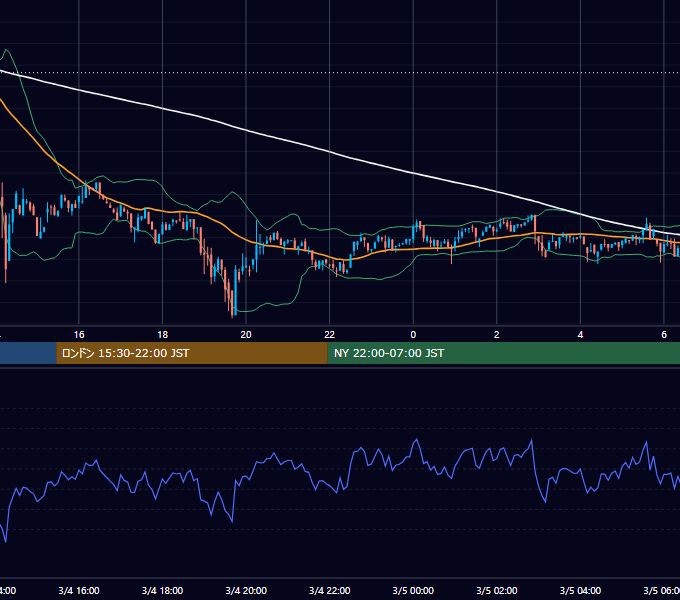The image size is (680, 600).
Task: Click the '3/5 00:00' date label
Action: point(413,590)
